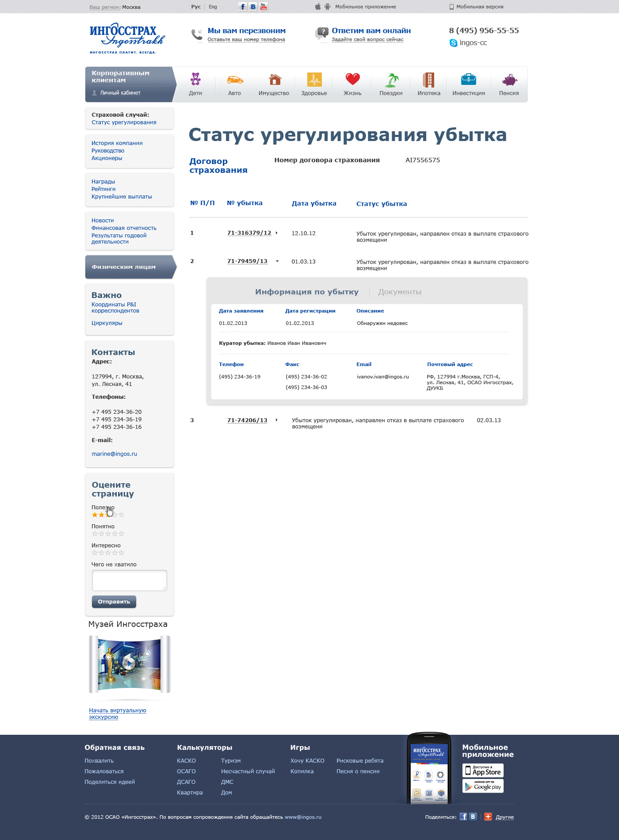The height and width of the screenshot is (840, 619).
Task: Click the marine@ingos.ru email link
Action: [x=115, y=454]
